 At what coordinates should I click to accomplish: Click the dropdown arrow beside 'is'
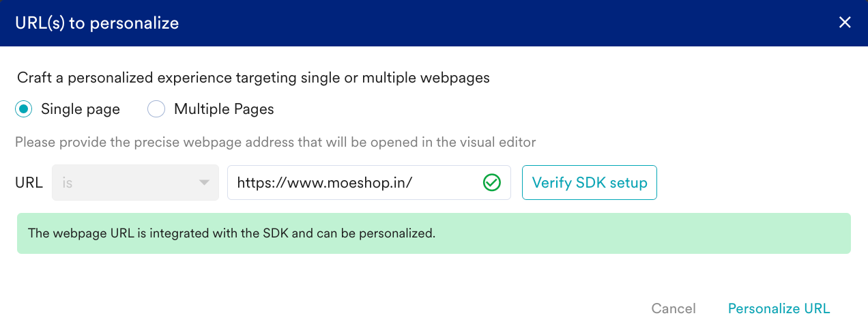204,183
